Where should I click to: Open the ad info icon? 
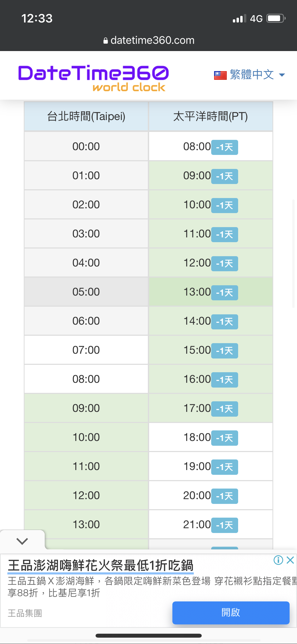point(278,560)
